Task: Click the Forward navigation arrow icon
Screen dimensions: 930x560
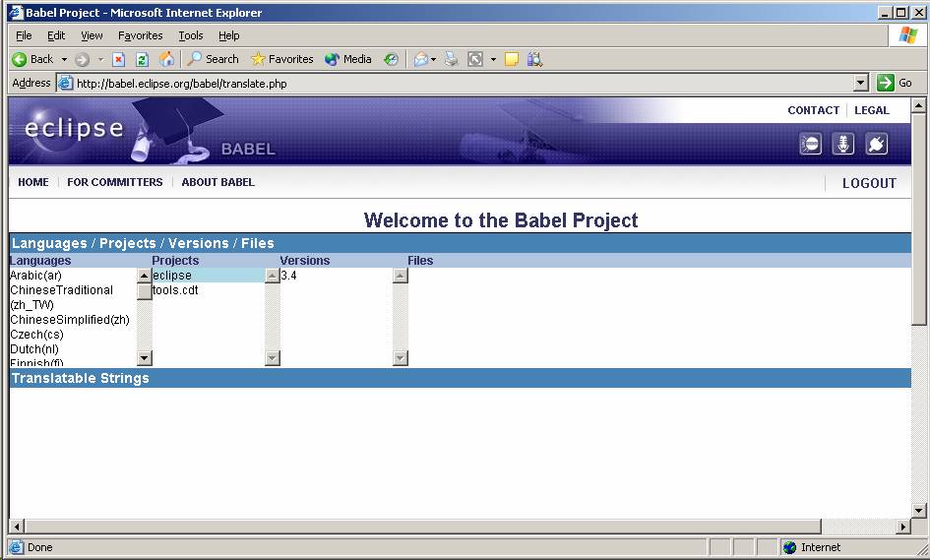Action: 83,59
